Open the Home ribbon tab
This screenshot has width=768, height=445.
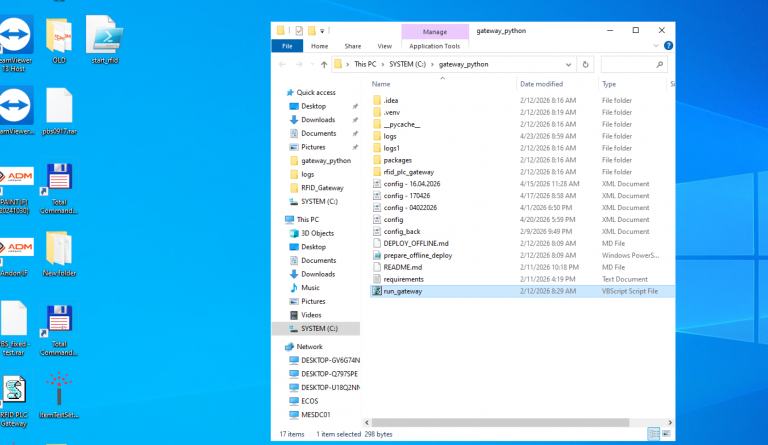click(319, 46)
